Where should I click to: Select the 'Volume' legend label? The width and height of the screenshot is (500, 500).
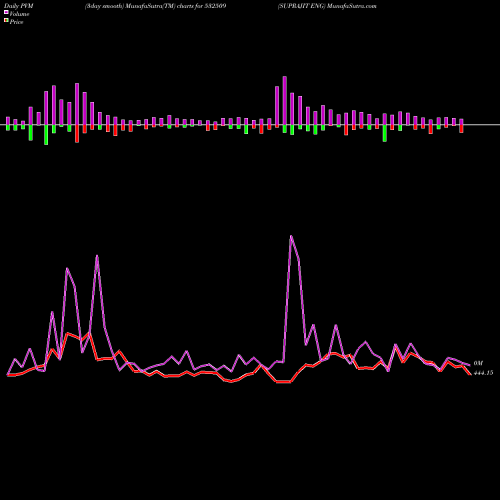pyautogui.click(x=19, y=14)
